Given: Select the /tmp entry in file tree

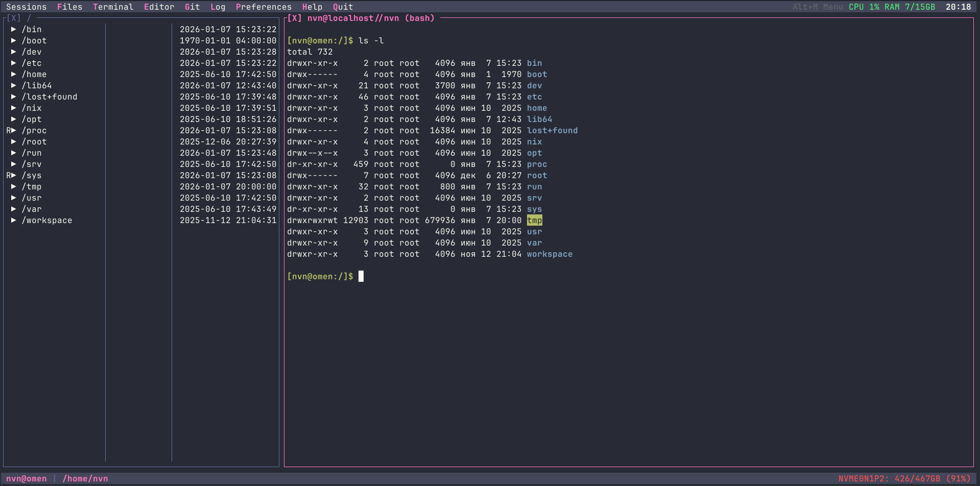Looking at the screenshot, I should pos(32,186).
